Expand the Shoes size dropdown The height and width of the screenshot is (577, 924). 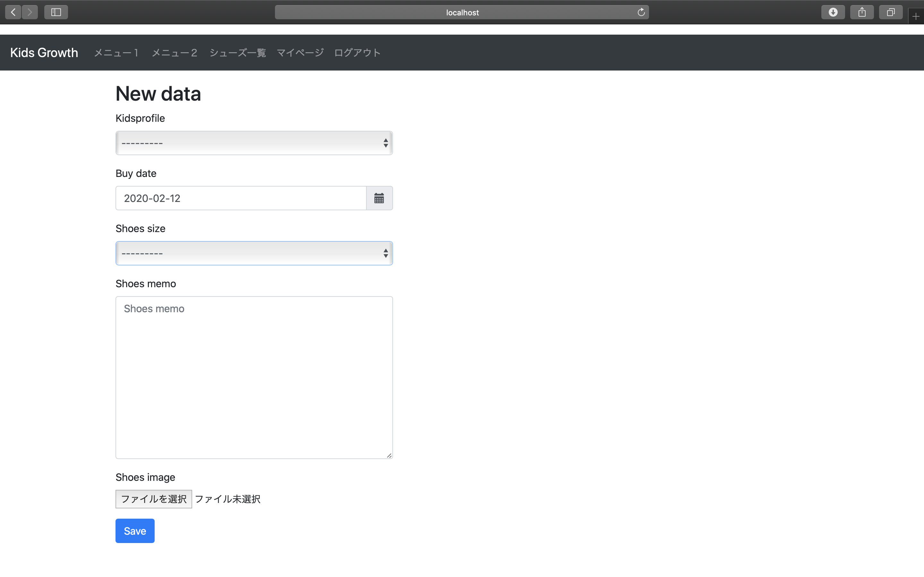tap(254, 253)
